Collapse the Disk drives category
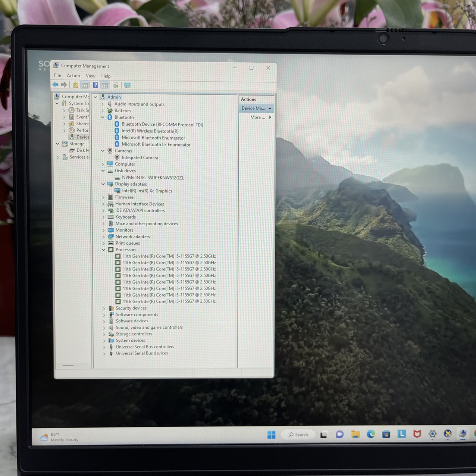The width and height of the screenshot is (476, 476). coord(103,171)
